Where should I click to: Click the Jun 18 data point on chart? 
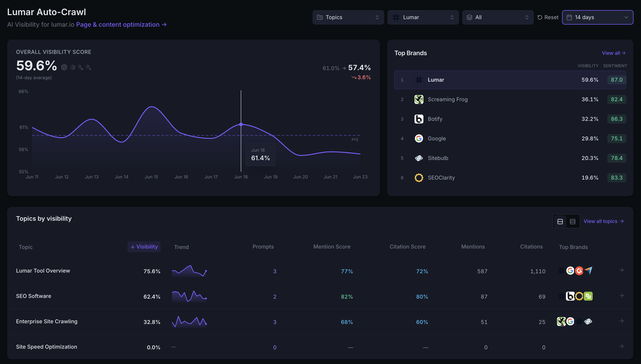tap(241, 124)
